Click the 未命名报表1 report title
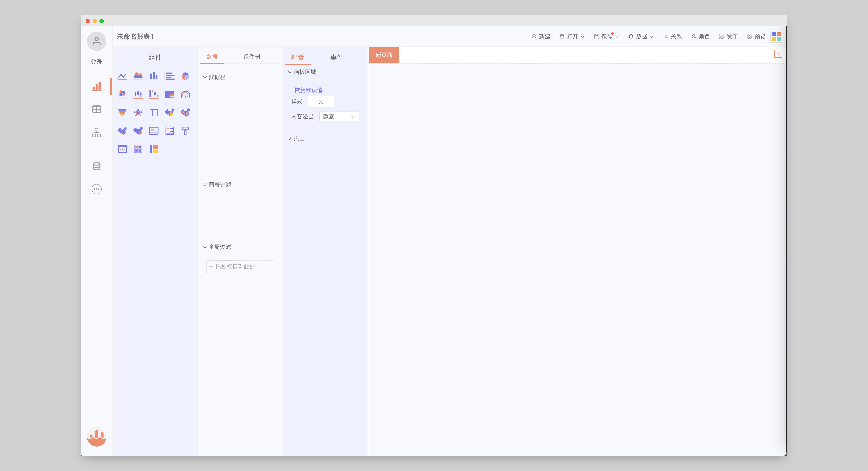868x471 pixels. (135, 36)
